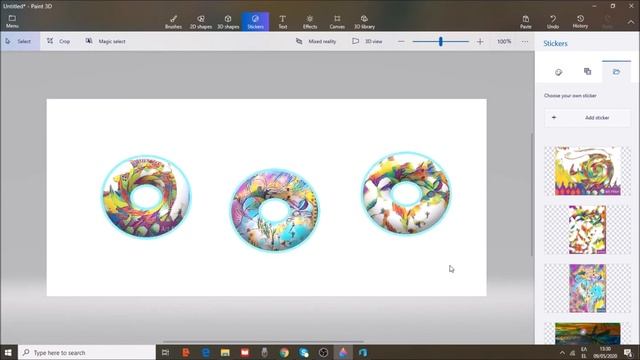
Task: Click the Stickers panel heading
Action: click(556, 43)
